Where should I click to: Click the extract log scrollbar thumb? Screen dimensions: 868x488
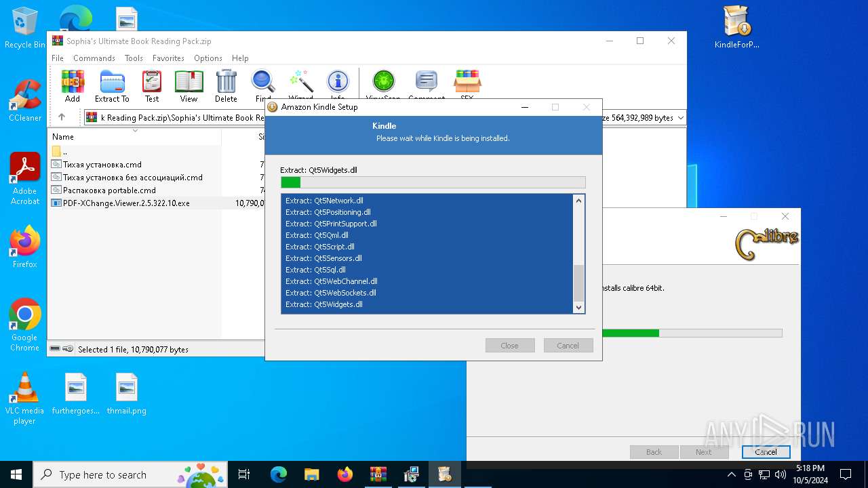point(578,283)
